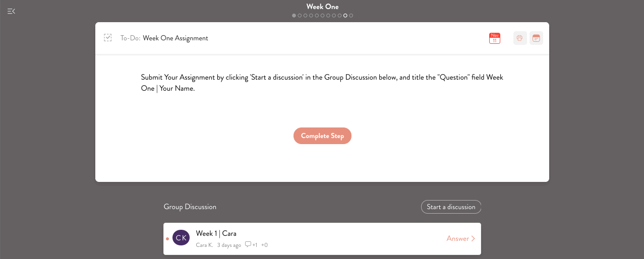Jump to the first filled step dot
The image size is (644, 259).
tap(294, 16)
